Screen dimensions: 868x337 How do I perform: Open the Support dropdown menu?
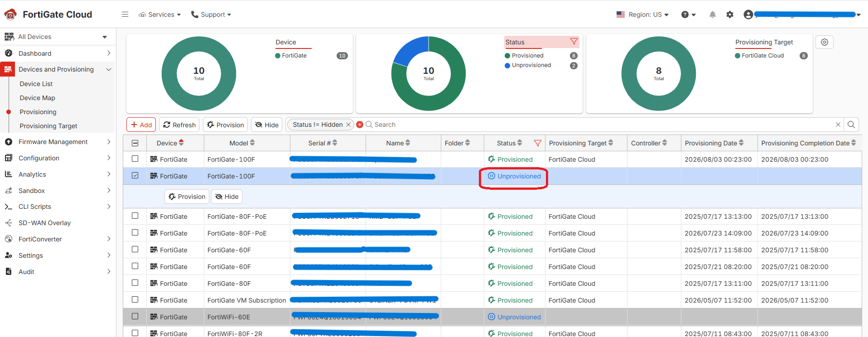click(x=211, y=14)
